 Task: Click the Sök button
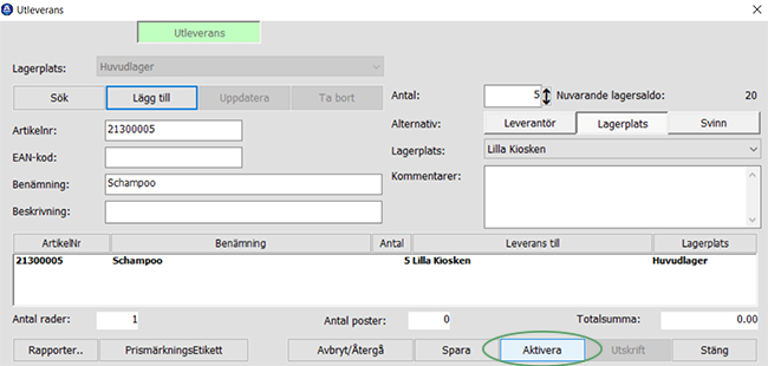click(x=59, y=98)
